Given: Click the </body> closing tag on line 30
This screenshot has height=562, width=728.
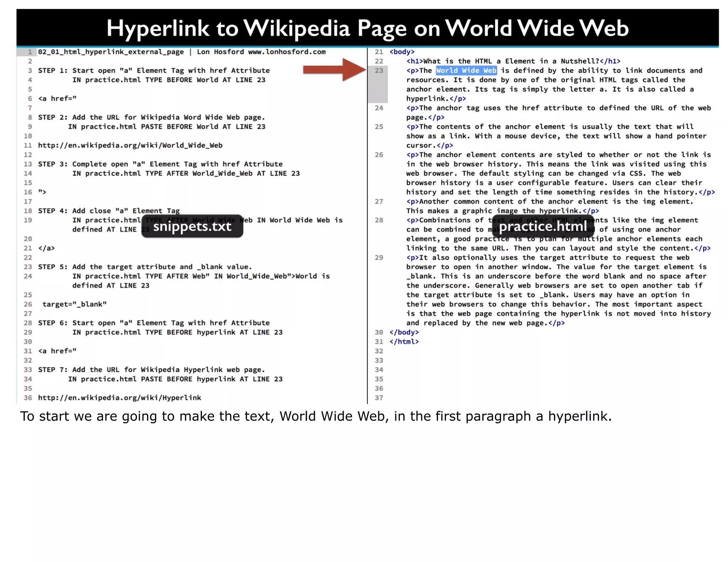Looking at the screenshot, I should click(x=404, y=332).
